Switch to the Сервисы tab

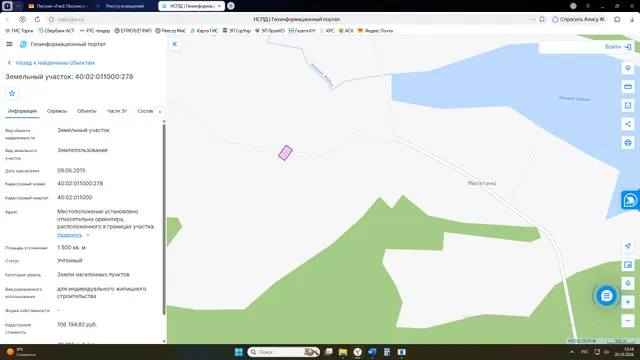point(57,111)
